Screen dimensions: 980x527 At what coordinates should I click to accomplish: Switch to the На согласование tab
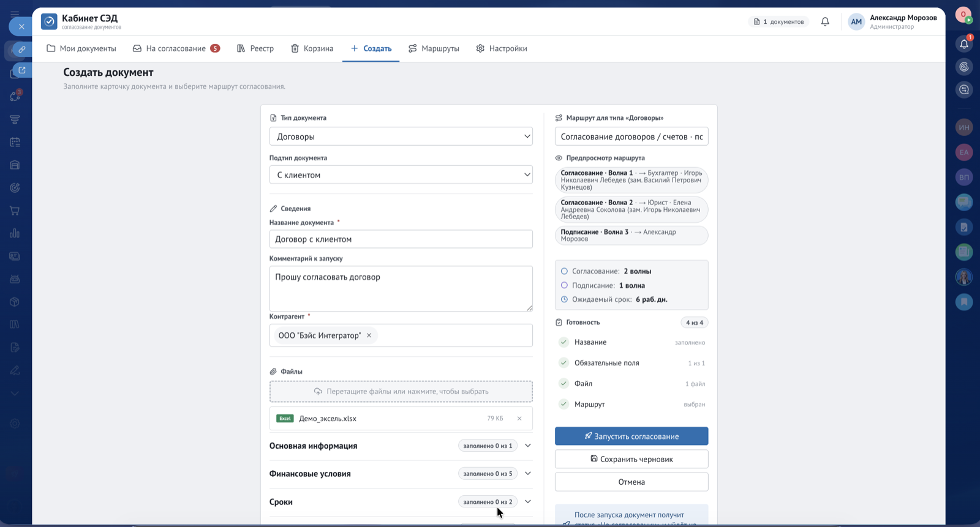(x=176, y=48)
